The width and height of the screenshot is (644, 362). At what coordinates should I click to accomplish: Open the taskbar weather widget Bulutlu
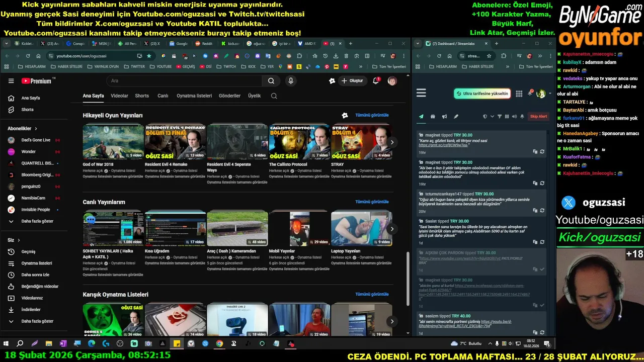tap(466, 343)
